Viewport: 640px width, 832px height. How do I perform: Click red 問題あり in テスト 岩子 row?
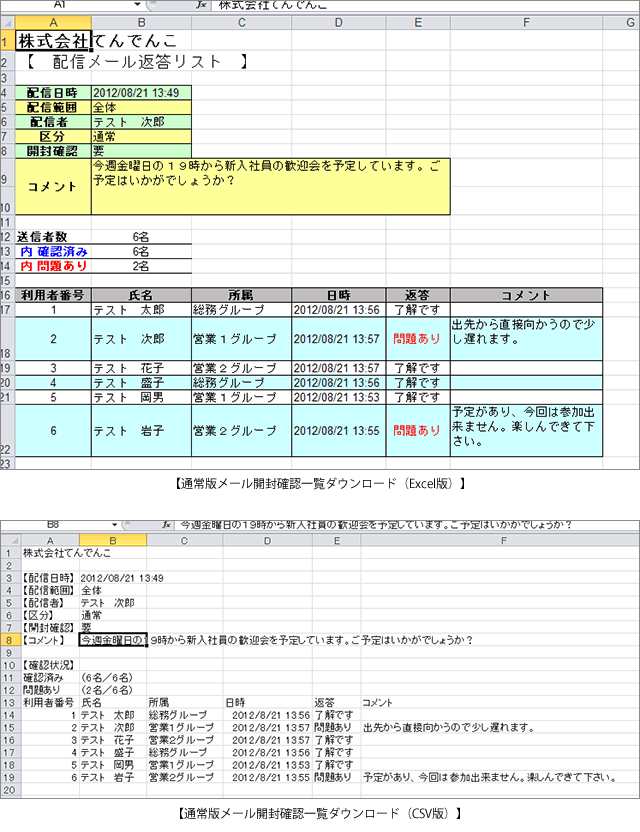(x=417, y=431)
